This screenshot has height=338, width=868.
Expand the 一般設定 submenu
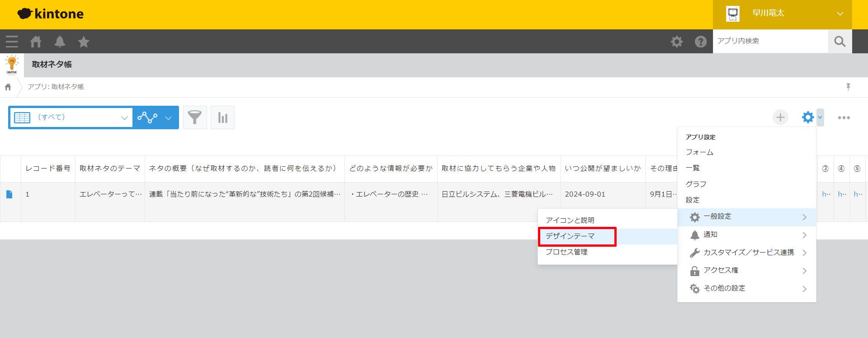tap(747, 217)
